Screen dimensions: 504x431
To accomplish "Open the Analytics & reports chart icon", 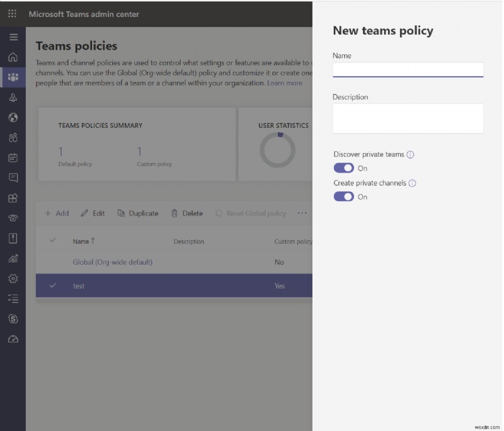I will click(x=12, y=258).
